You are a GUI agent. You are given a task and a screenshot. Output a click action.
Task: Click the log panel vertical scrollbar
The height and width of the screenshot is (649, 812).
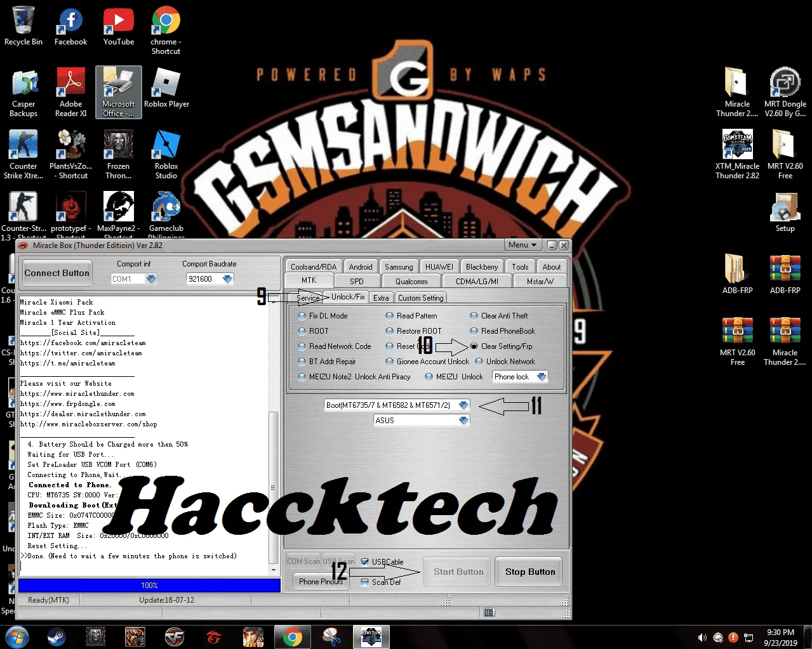tap(274, 487)
